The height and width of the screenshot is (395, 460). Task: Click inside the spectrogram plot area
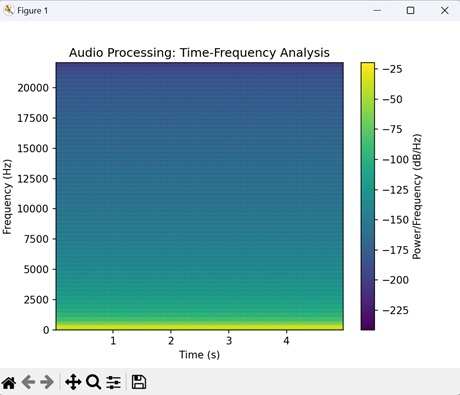[x=199, y=196]
